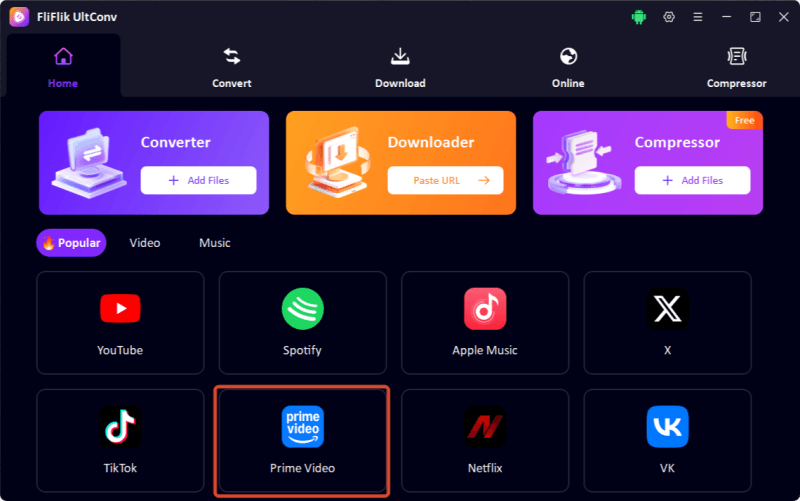Open the Home tab
800x501 pixels.
tap(63, 68)
